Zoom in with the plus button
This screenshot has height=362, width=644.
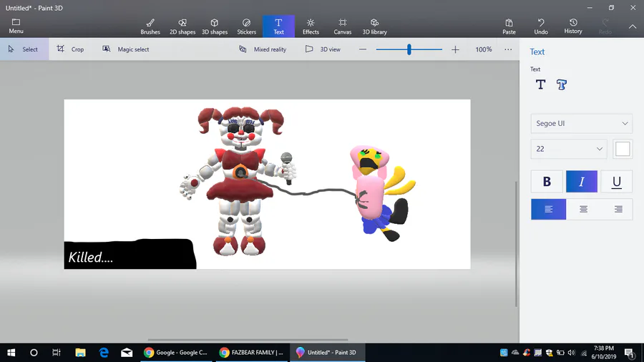(455, 49)
